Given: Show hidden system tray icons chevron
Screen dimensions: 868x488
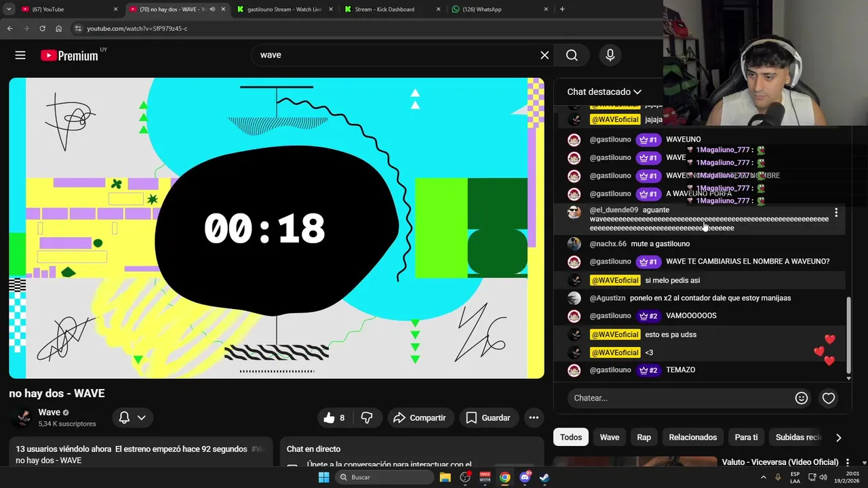Looking at the screenshot, I should (764, 477).
